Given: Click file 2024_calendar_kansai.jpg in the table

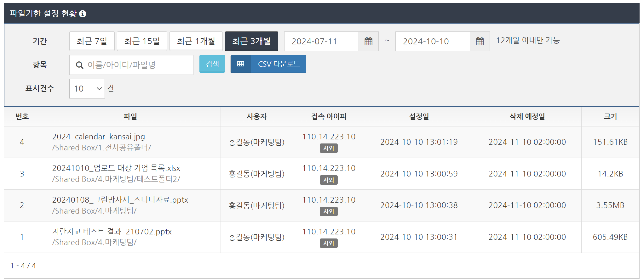Looking at the screenshot, I should [x=98, y=137].
